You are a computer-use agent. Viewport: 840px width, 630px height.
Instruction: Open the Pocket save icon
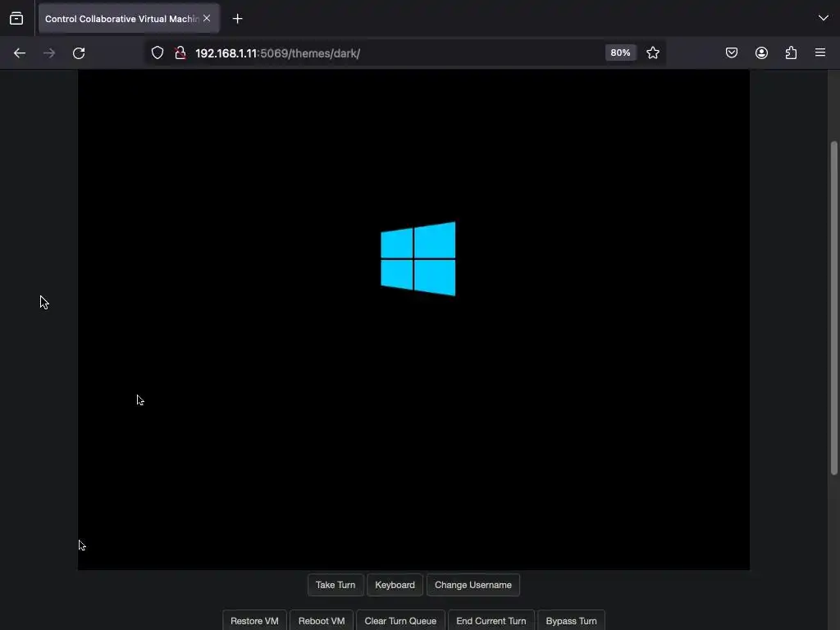[731, 53]
